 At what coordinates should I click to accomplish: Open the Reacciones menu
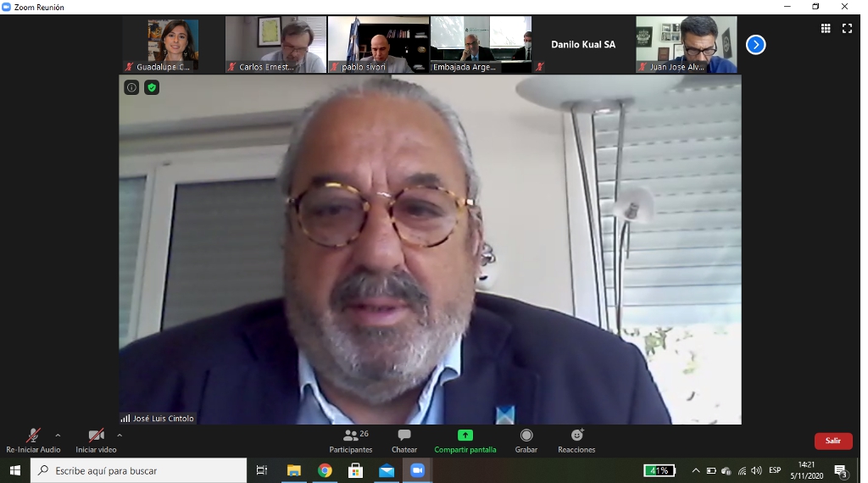coord(576,440)
